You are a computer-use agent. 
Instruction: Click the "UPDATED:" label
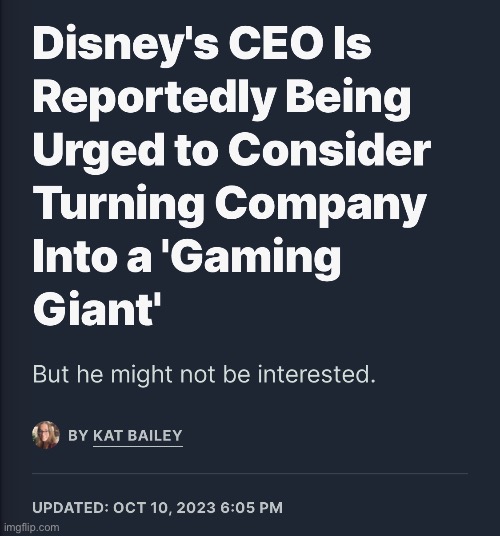click(x=70, y=508)
